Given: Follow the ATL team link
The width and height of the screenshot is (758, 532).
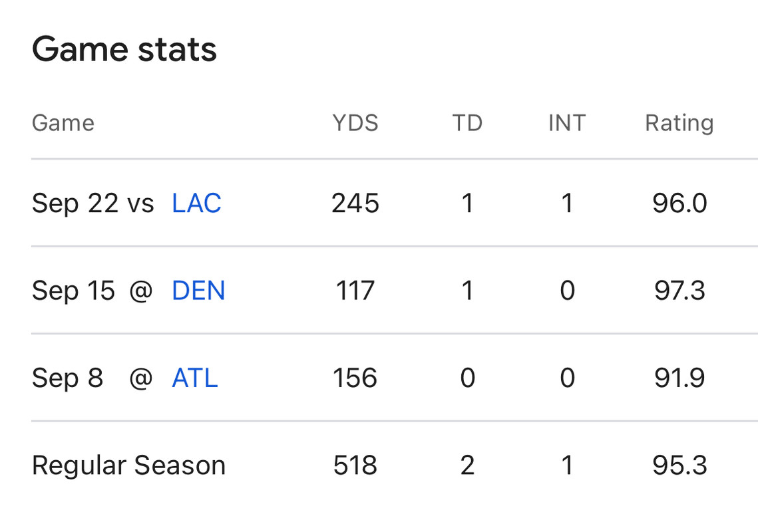Looking at the screenshot, I should tap(195, 378).
